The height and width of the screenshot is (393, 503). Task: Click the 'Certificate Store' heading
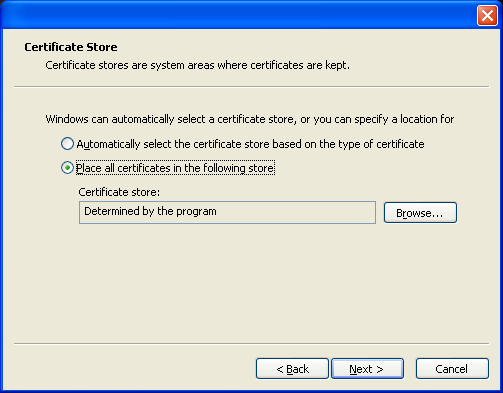click(x=71, y=47)
